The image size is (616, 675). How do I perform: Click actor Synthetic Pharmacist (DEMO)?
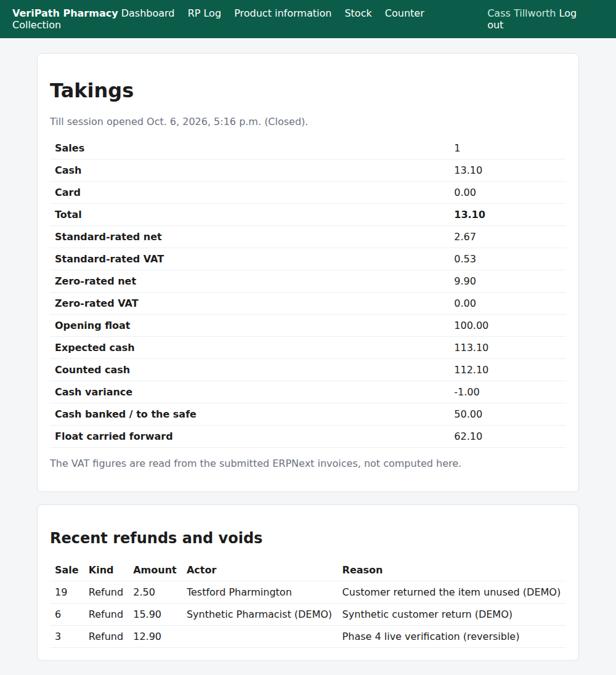point(259,614)
